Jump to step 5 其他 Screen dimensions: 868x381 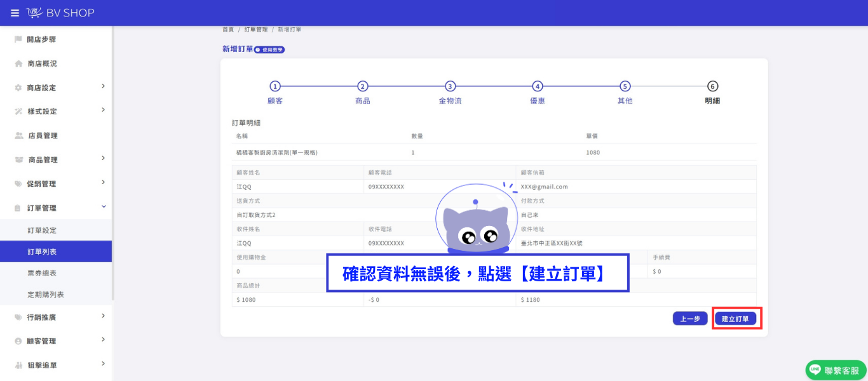(625, 92)
